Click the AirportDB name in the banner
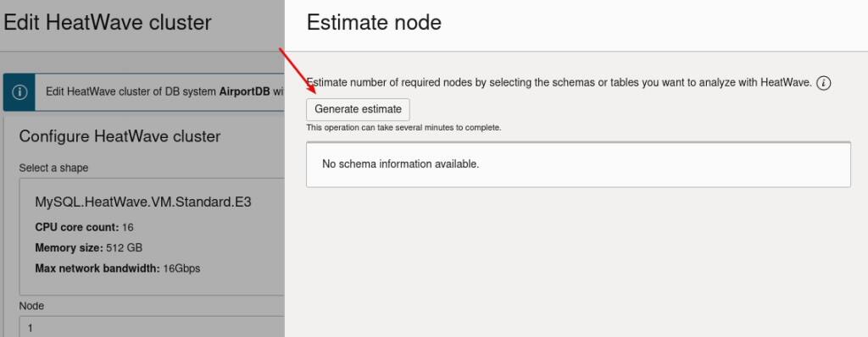Screen dimensions: 868x337 245,91
